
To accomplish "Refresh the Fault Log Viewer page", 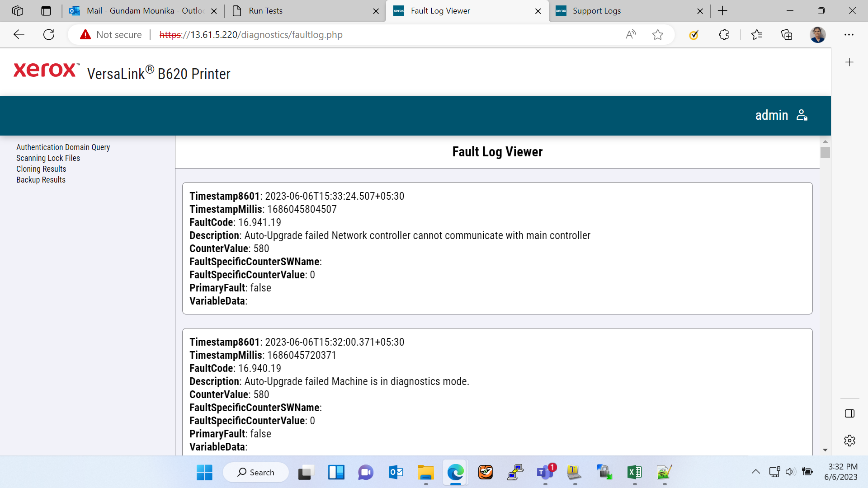I will click(x=49, y=35).
